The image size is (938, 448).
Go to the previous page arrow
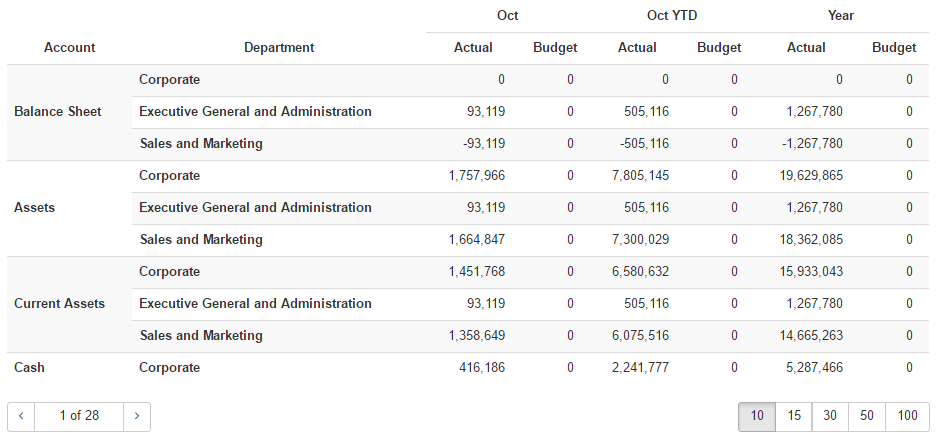coord(21,416)
